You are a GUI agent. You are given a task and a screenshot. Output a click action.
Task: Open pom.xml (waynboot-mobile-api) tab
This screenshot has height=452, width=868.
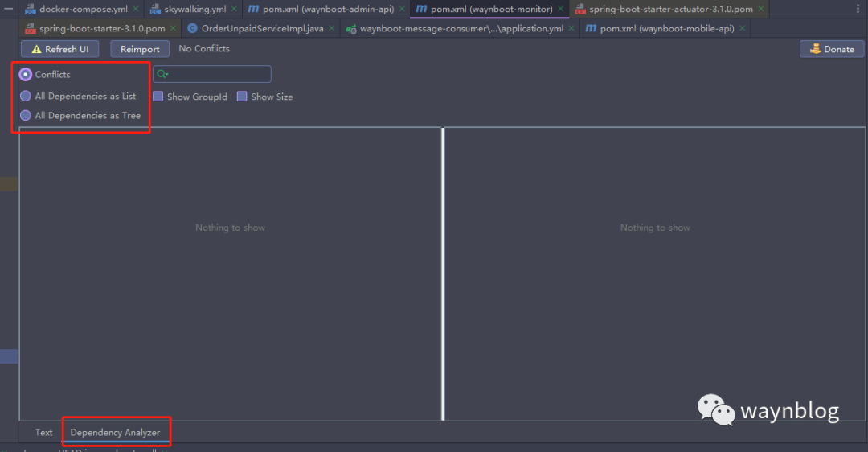tap(667, 28)
